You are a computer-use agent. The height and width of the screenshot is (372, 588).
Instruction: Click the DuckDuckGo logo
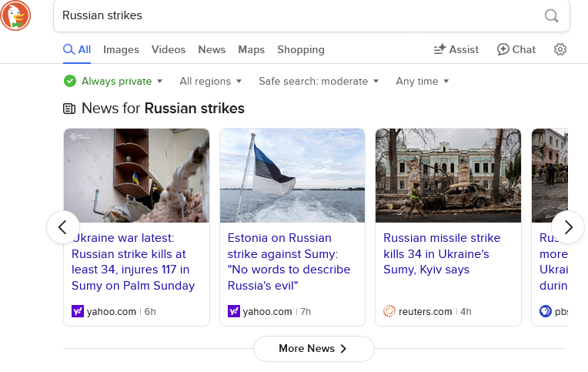pos(15,15)
